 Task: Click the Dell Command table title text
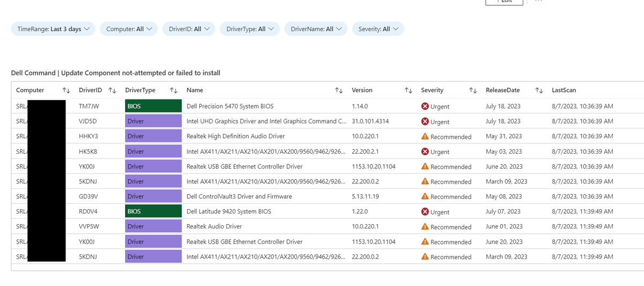[x=115, y=73]
